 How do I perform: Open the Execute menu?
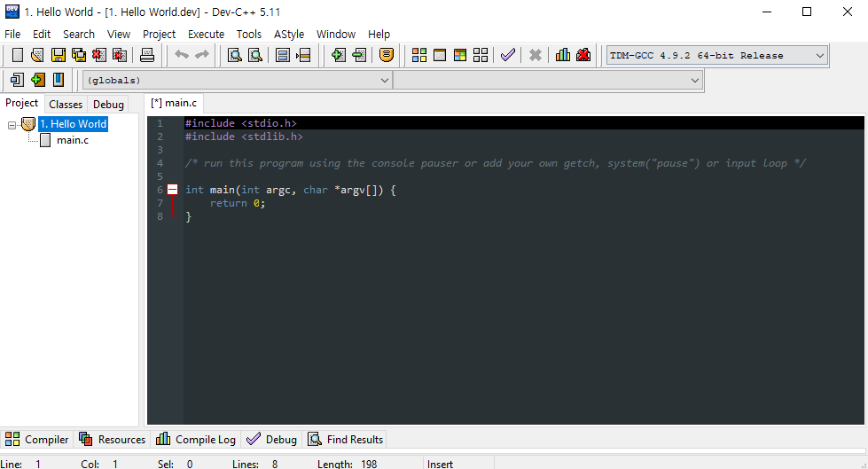(206, 35)
